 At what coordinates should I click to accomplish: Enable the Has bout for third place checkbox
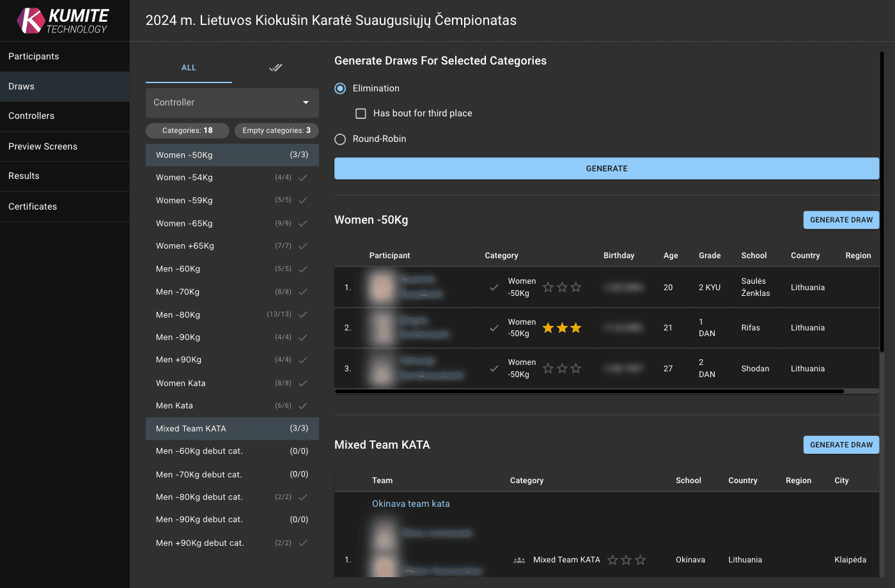[361, 113]
